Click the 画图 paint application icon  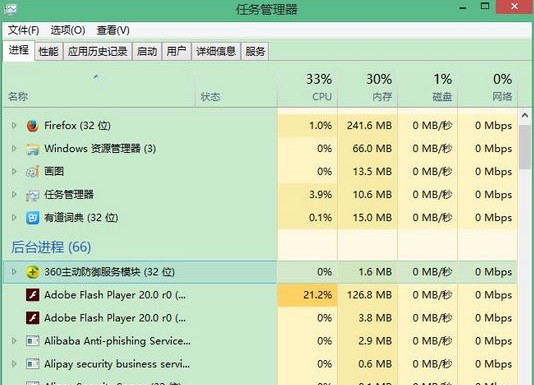[x=32, y=172]
